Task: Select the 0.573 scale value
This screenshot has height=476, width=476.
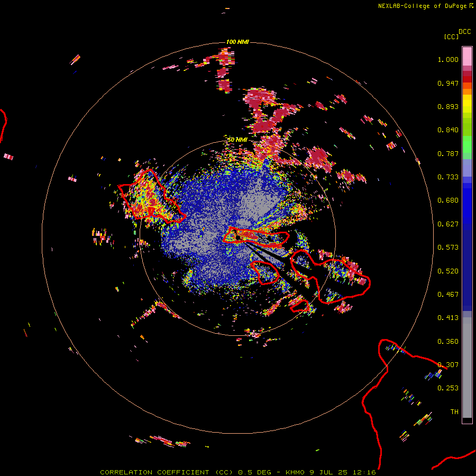Action: pos(448,248)
